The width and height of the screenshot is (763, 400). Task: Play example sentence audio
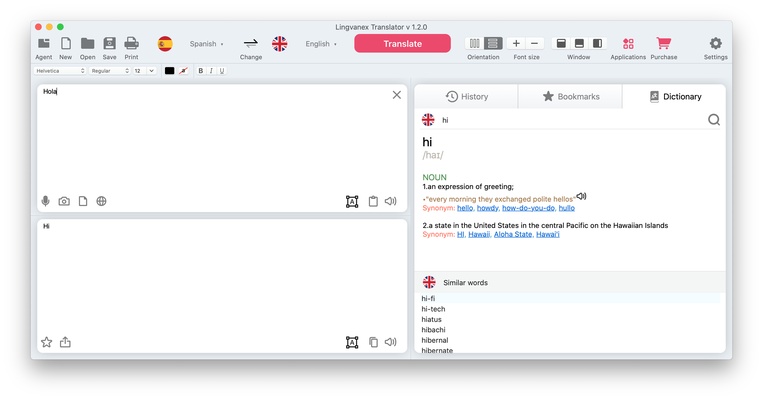tap(581, 196)
